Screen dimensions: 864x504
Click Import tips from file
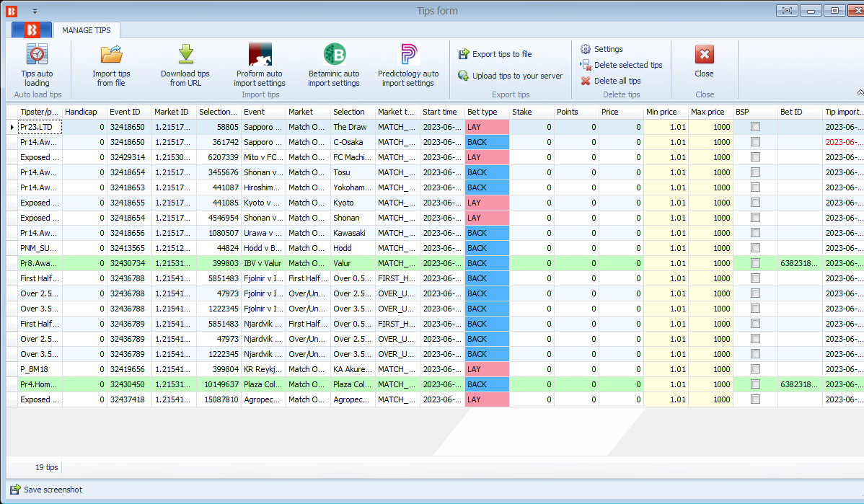click(x=111, y=65)
